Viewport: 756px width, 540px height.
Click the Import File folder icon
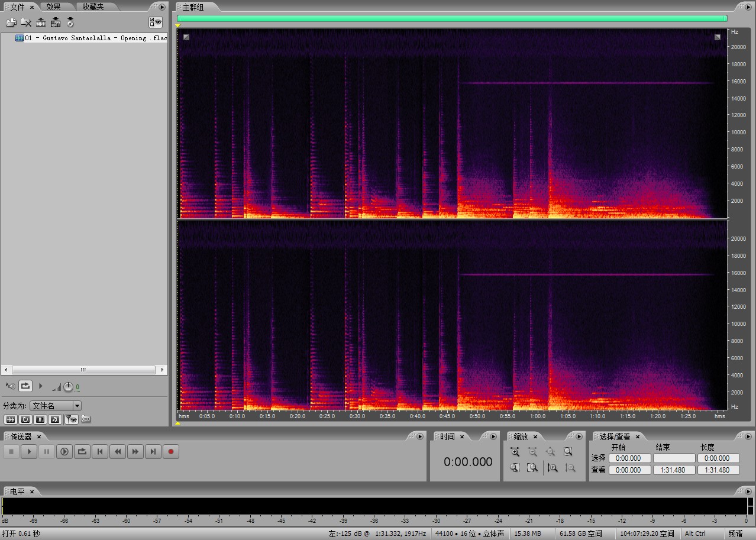[x=11, y=22]
